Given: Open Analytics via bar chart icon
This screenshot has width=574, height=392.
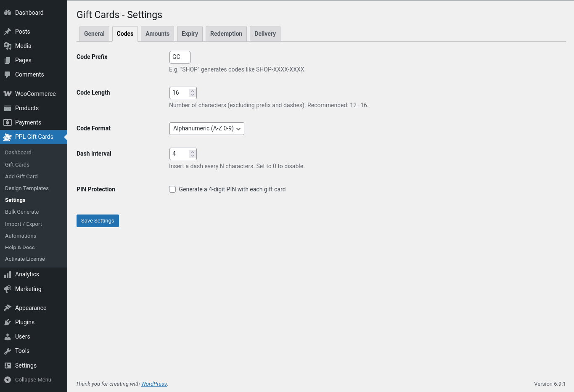Looking at the screenshot, I should click(x=8, y=275).
